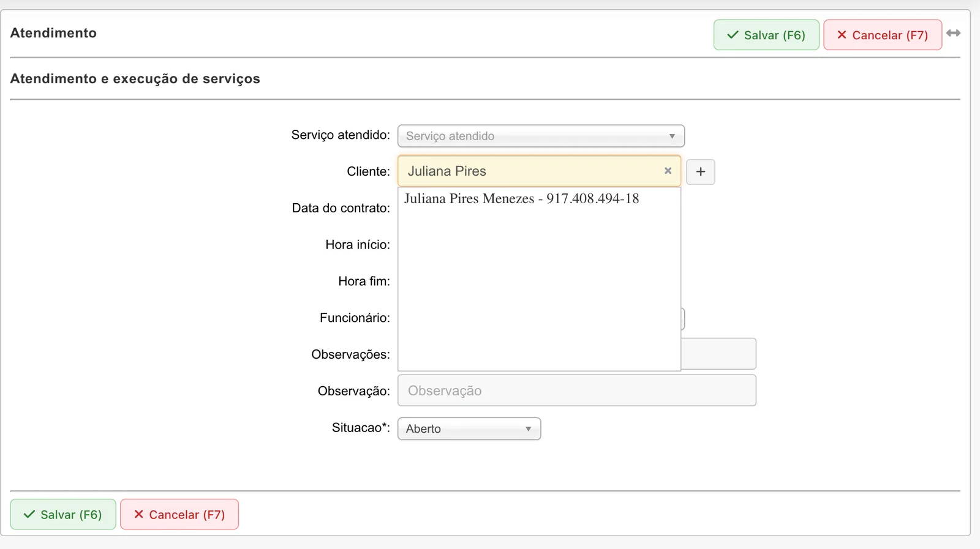Select Juliana Pires Menezes from suggestions
This screenshot has width=980, height=549.
point(521,198)
